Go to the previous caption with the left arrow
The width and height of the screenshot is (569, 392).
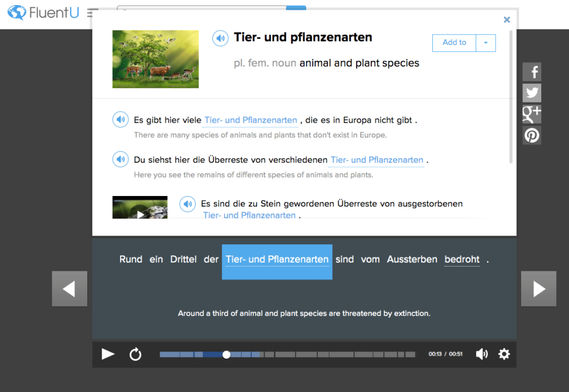(69, 289)
